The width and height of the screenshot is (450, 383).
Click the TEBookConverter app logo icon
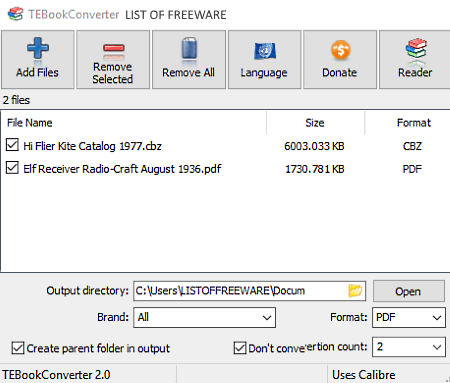tap(15, 14)
